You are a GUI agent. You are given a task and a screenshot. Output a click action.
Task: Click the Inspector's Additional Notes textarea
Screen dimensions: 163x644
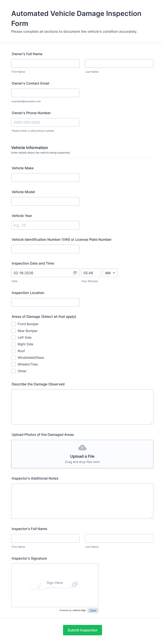click(x=82, y=501)
